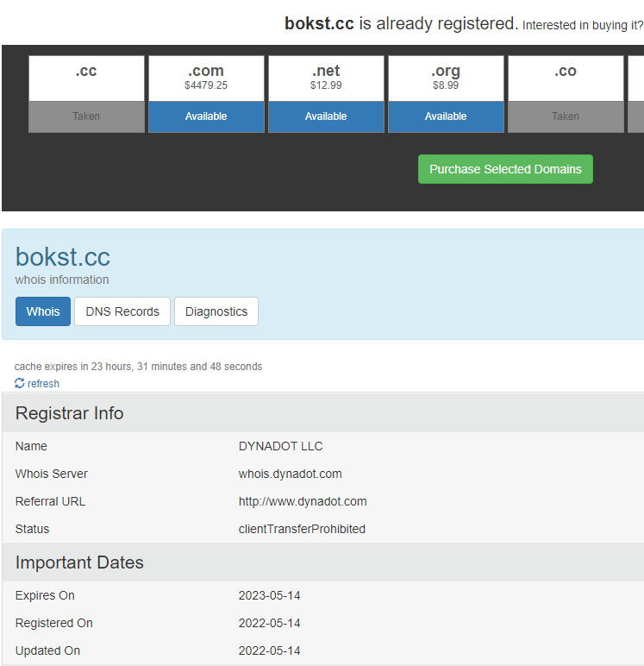Open the Diagnostics tab
644x666 pixels.
(216, 311)
